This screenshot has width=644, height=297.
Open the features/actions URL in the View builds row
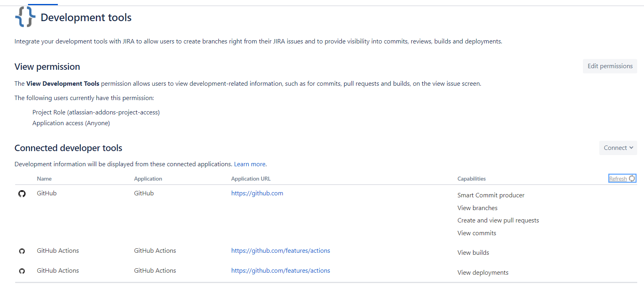pos(281,251)
